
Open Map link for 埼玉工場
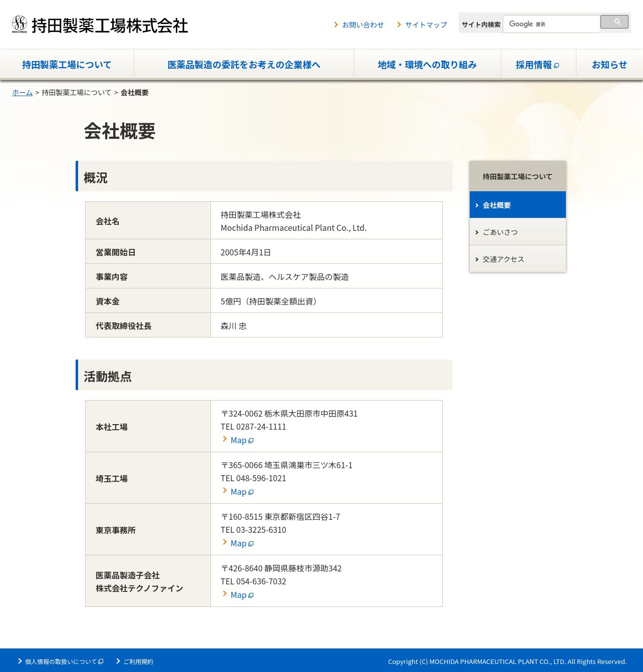click(x=238, y=492)
